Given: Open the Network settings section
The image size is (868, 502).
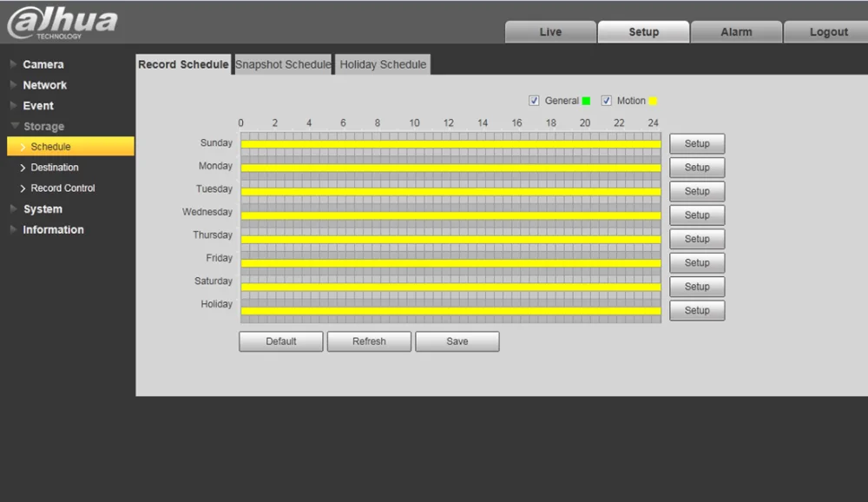Looking at the screenshot, I should pos(45,85).
